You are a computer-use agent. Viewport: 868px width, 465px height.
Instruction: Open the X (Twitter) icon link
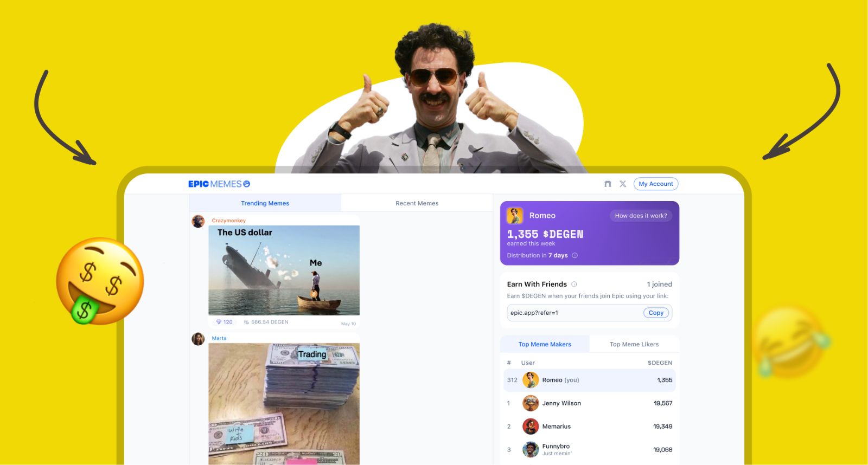pos(623,184)
